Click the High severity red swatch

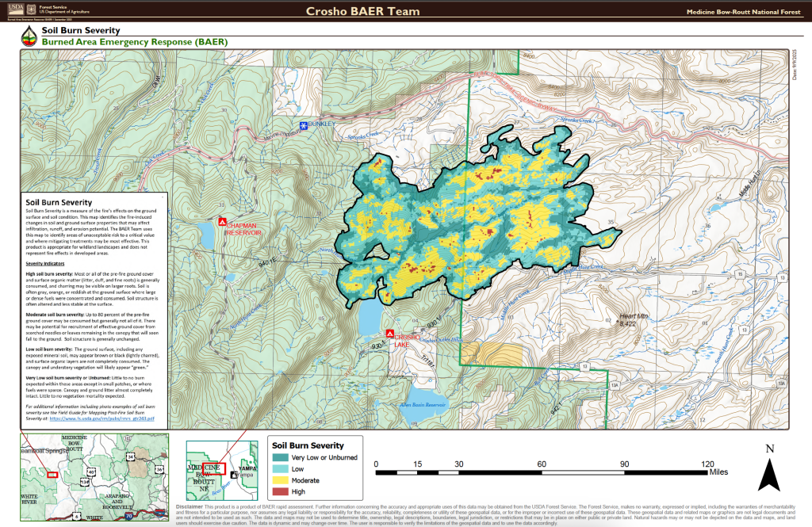[280, 491]
